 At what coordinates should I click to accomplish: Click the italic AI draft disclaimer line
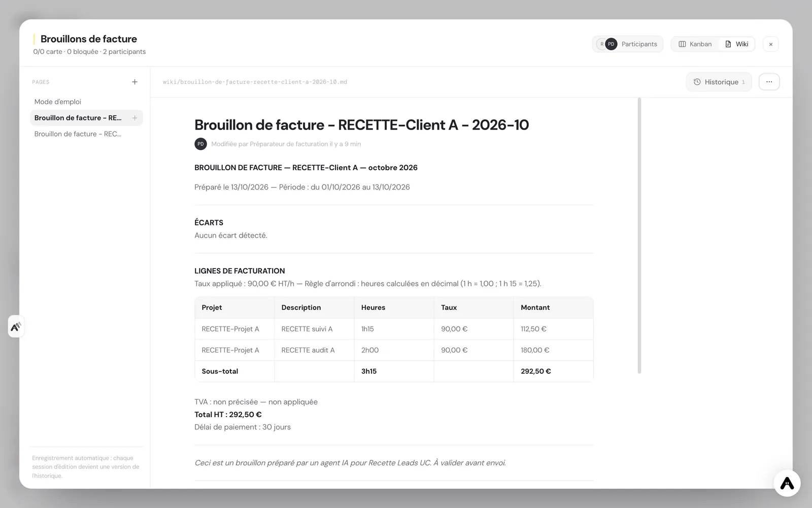(350, 463)
